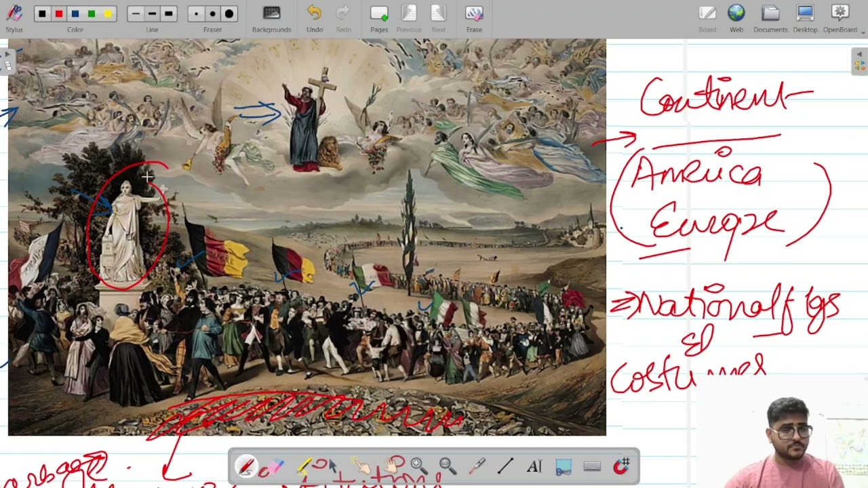Expand the OpenBoard menu dropdown arrow
The image size is (868, 488).
(863, 30)
